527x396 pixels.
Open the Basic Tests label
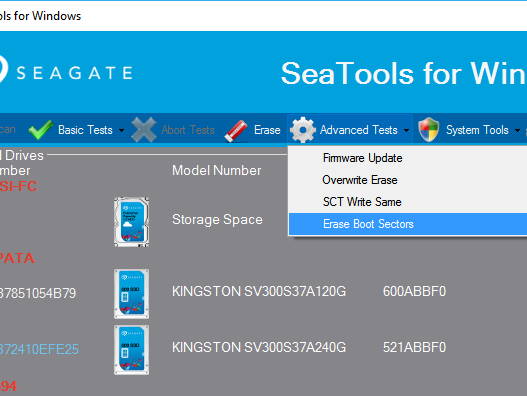pyautogui.click(x=85, y=130)
